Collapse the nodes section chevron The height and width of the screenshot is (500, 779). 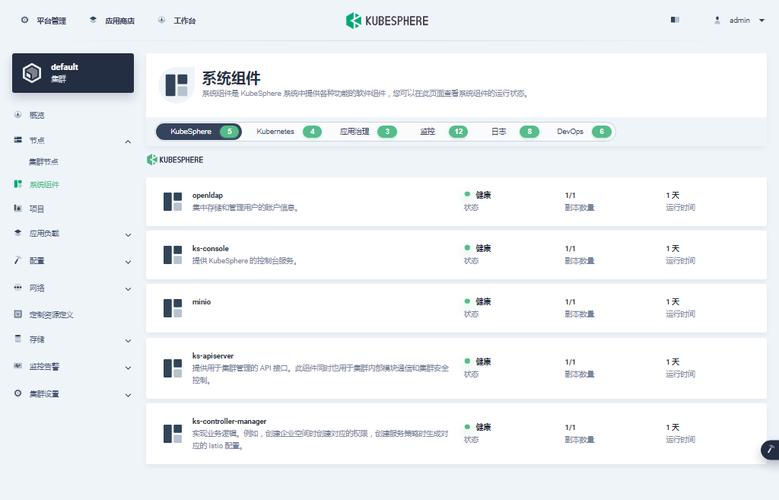128,142
